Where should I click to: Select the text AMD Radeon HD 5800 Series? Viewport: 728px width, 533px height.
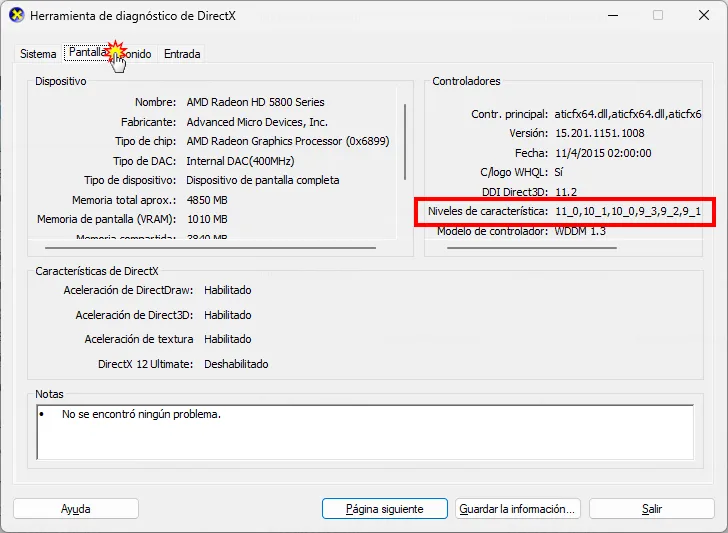click(255, 102)
